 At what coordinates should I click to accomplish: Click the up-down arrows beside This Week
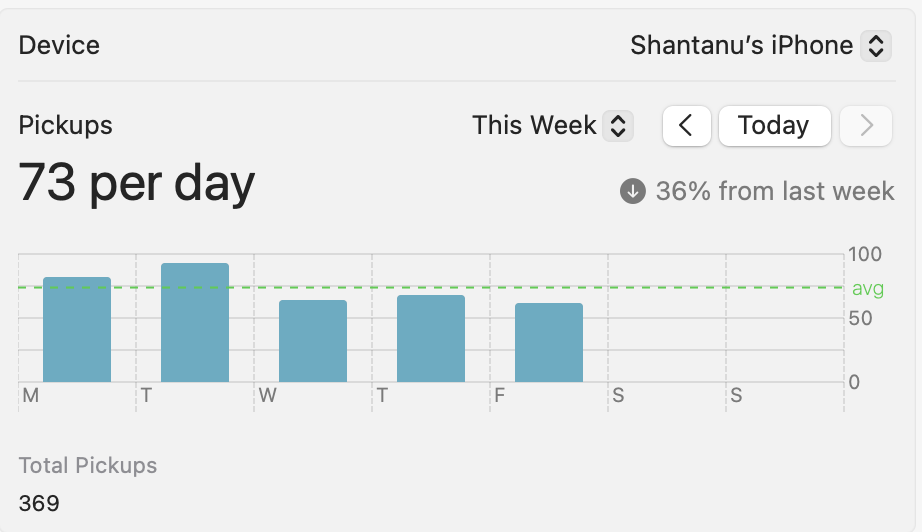point(618,126)
